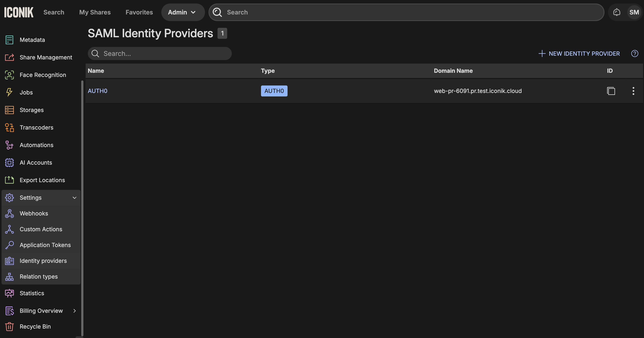The width and height of the screenshot is (644, 338).
Task: Click the sidebar vertical scrollbar
Action: tap(82, 207)
